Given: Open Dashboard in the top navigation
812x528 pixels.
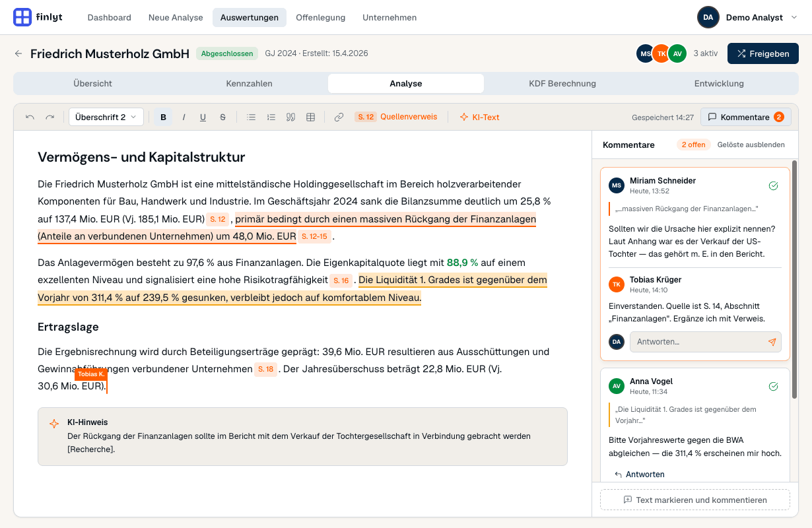Looking at the screenshot, I should pos(110,17).
